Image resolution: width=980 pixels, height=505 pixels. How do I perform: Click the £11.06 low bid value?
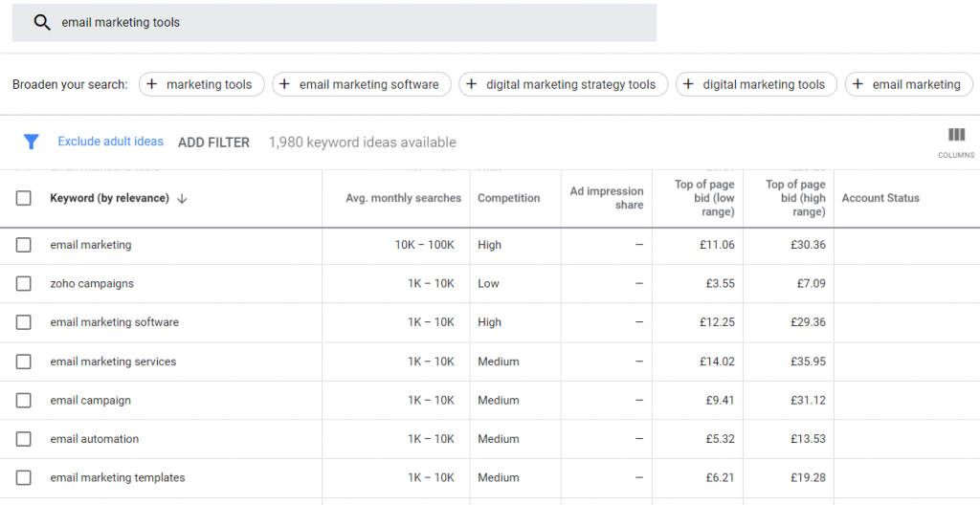[x=717, y=245]
